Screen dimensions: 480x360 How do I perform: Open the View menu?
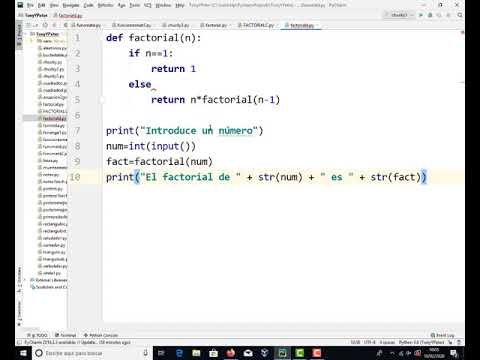(x=54, y=5)
